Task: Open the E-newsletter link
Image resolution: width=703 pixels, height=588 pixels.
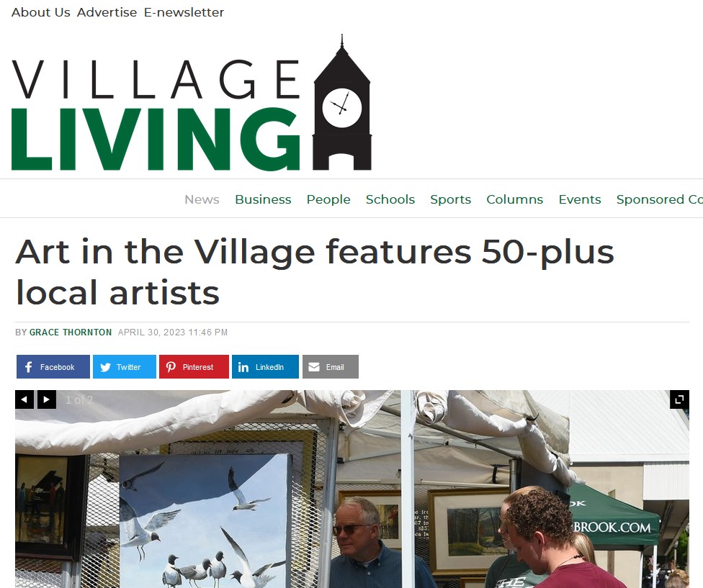Action: click(184, 12)
